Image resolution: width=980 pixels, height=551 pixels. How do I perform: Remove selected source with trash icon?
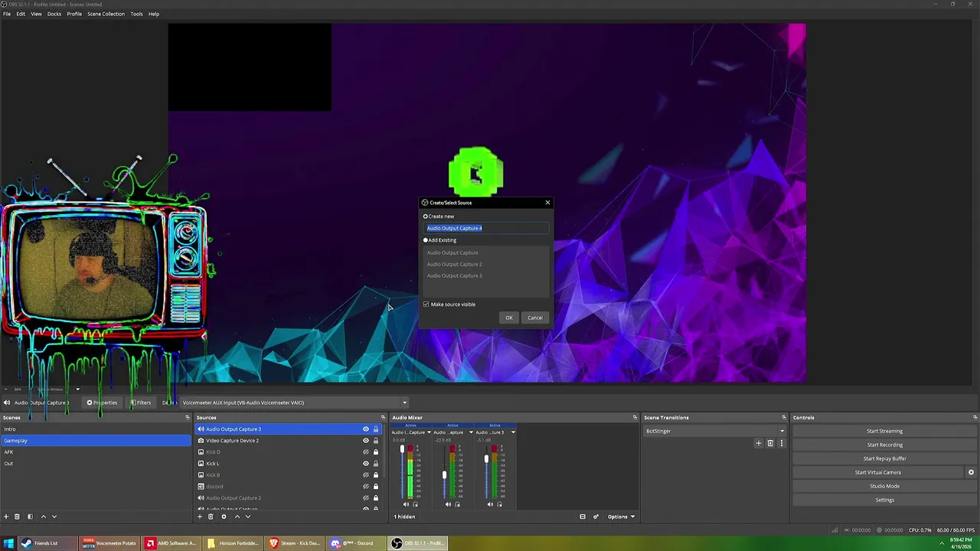211,517
